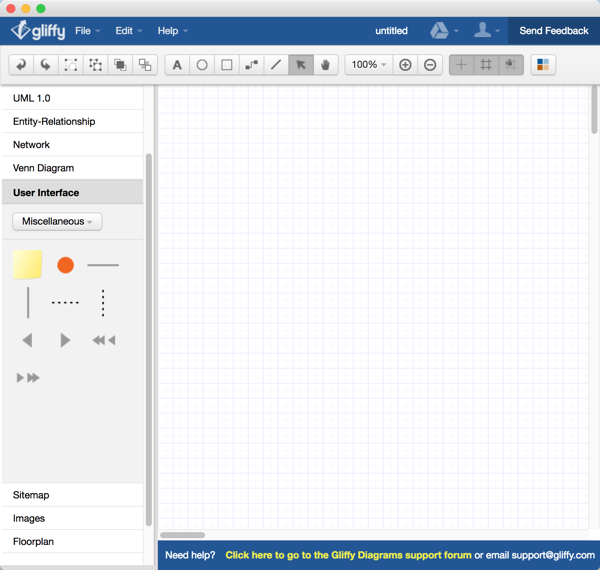Select the Rectangle drawing tool
This screenshot has width=600, height=570.
click(x=227, y=65)
